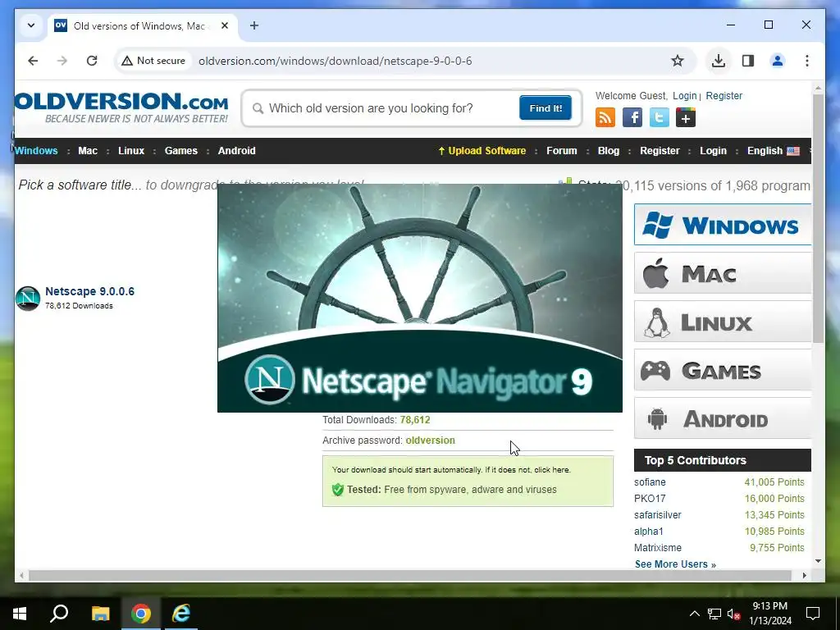
Task: Open taskbar search magnifier
Action: pyautogui.click(x=59, y=614)
